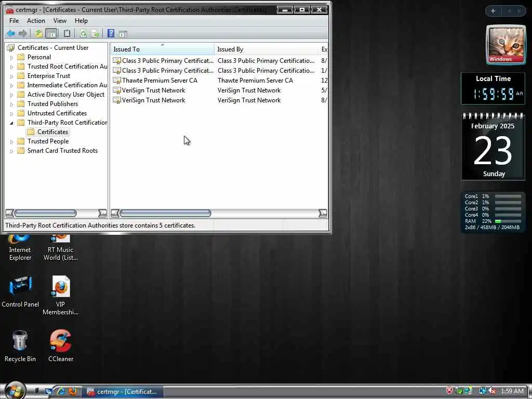This screenshot has width=532, height=399.
Task: Sort by Issued To column header
Action: [x=162, y=49]
